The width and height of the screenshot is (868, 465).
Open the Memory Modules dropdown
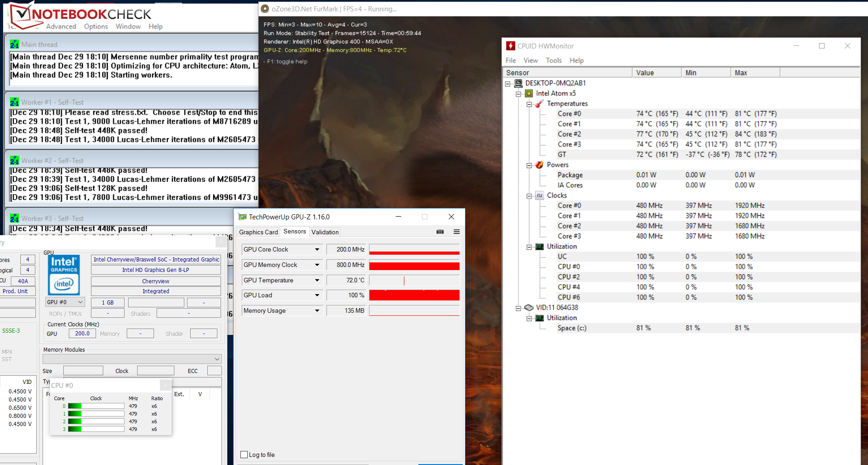pos(132,359)
